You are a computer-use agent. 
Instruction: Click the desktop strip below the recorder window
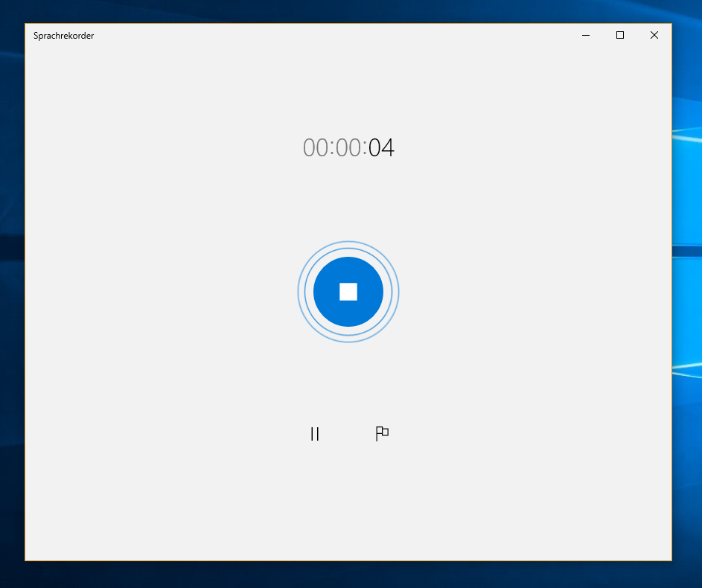pyautogui.click(x=348, y=575)
